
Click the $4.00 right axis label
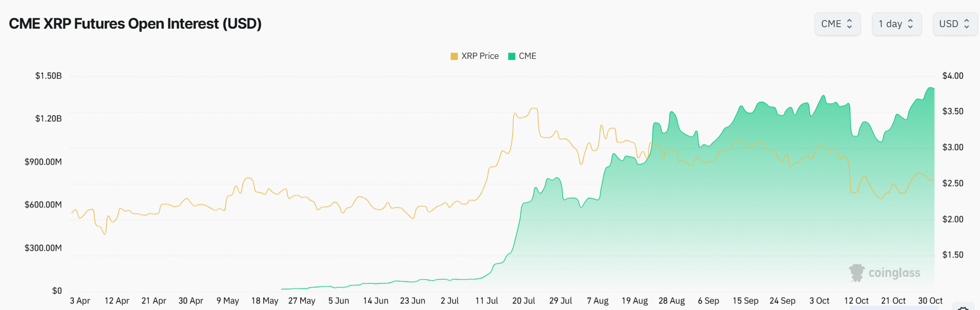(x=952, y=76)
